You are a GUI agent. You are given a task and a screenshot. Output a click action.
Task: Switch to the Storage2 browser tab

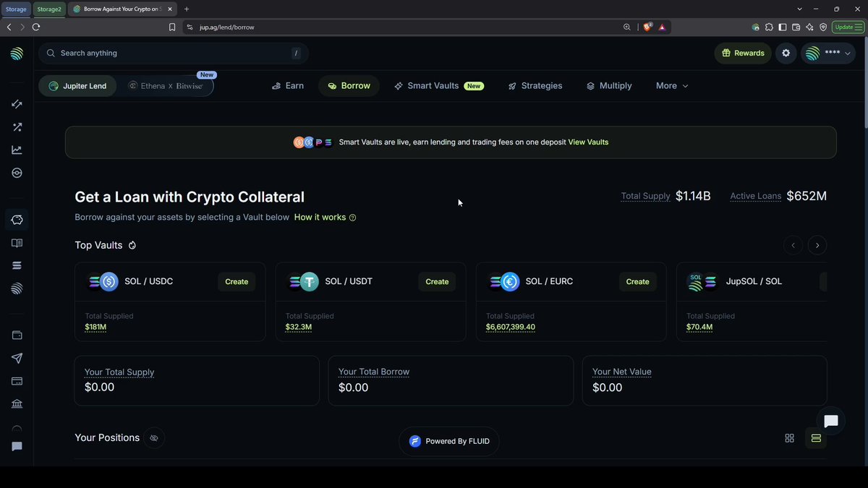50,9
